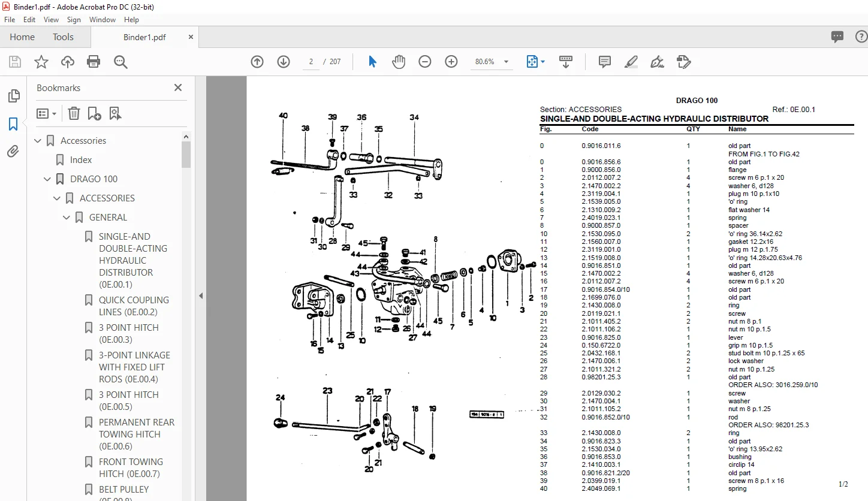The image size is (868, 501).
Task: Click the rightmost edit-page toolbar icon
Action: click(684, 62)
